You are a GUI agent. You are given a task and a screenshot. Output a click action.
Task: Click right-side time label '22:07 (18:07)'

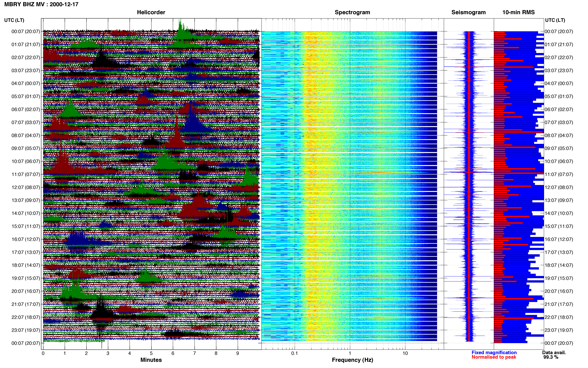tap(559, 317)
